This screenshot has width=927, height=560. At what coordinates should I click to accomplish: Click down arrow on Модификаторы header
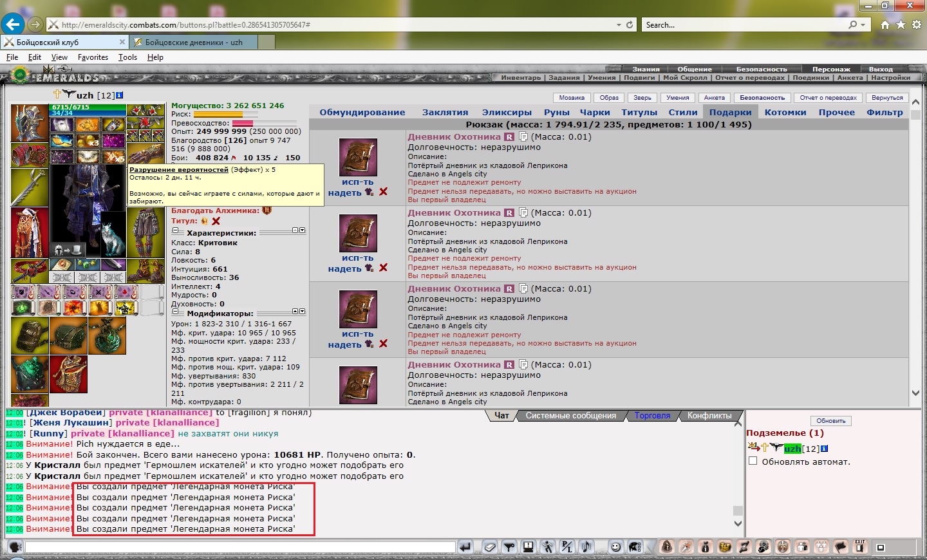[x=303, y=312]
